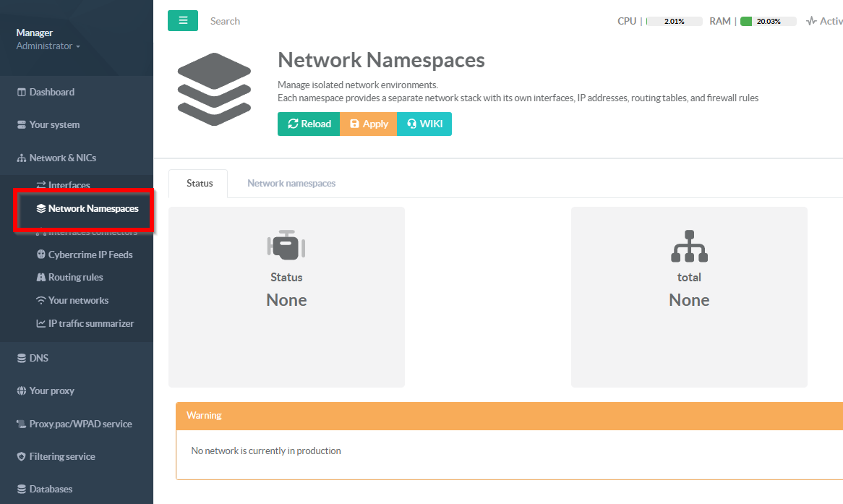Expand the Your system menu
This screenshot has width=843, height=504.
click(54, 124)
